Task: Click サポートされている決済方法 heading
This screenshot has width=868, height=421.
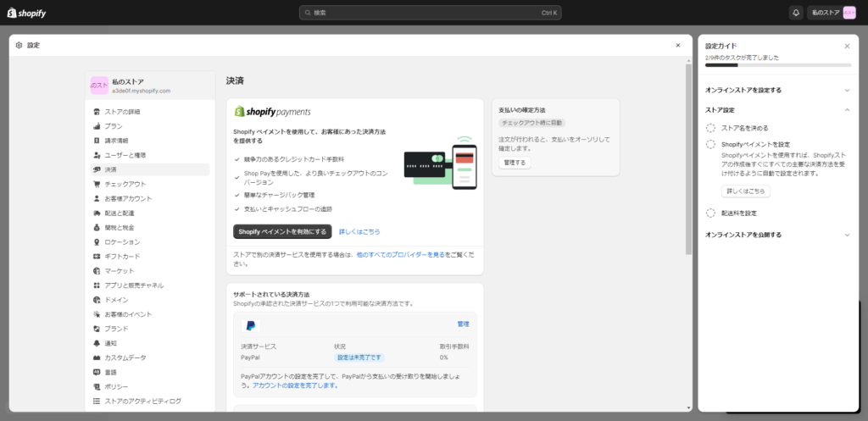Action: pyautogui.click(x=270, y=295)
